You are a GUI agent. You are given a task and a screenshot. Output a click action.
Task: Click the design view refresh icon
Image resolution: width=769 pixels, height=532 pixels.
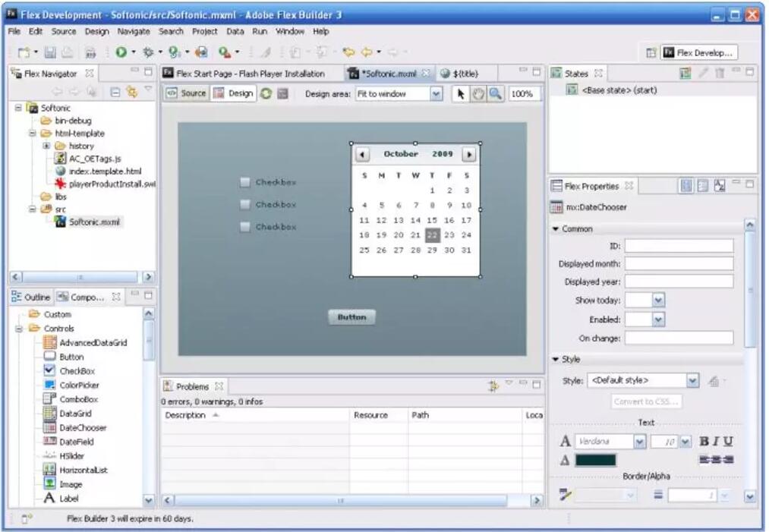click(x=266, y=94)
